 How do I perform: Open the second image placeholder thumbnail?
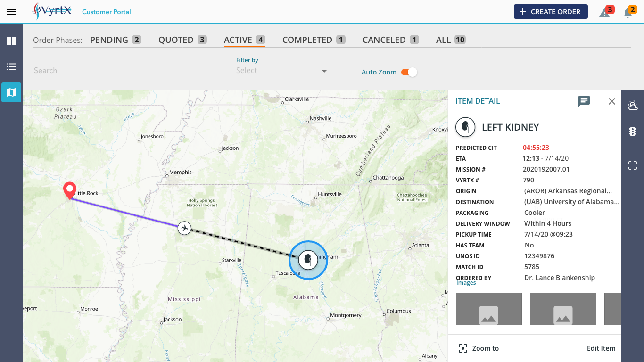pyautogui.click(x=563, y=309)
